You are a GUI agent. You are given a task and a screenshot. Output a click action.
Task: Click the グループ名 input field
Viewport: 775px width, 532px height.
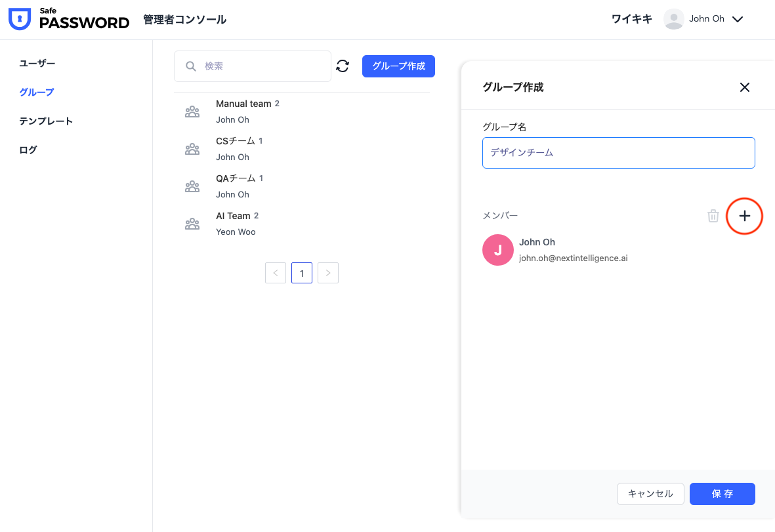[618, 152]
